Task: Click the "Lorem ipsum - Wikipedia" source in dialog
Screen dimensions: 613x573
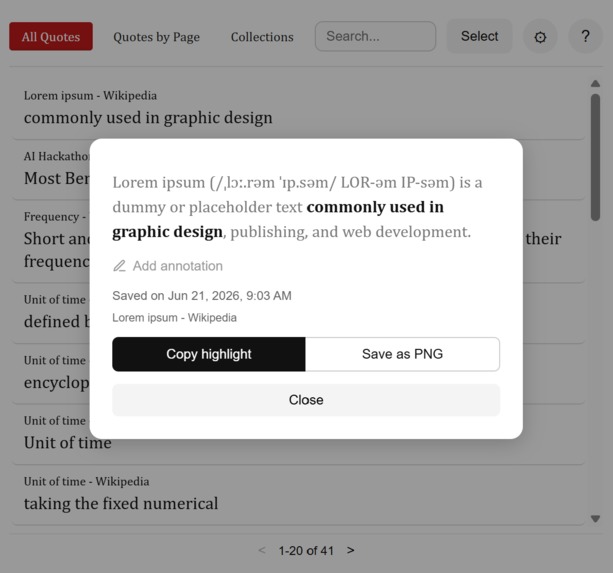Action: click(174, 318)
